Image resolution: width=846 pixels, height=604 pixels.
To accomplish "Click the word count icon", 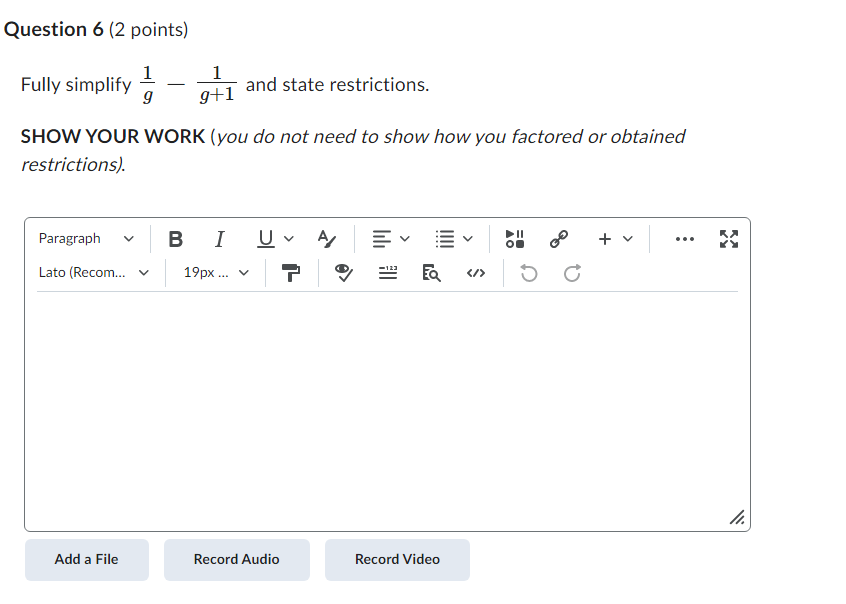I will pyautogui.click(x=388, y=273).
